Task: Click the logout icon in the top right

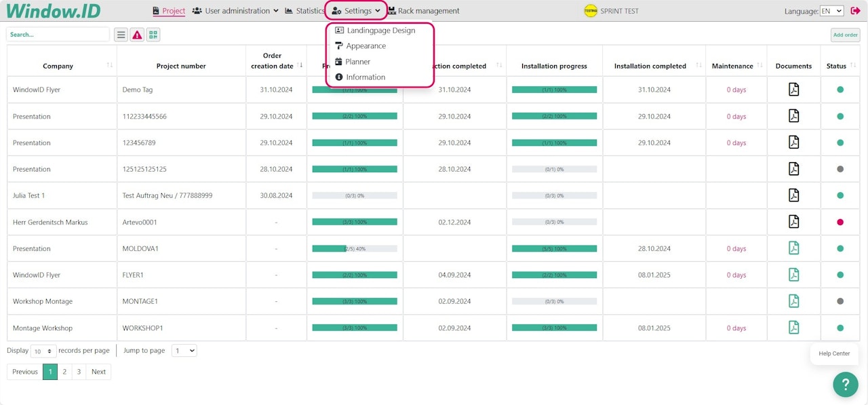Action: pos(855,11)
